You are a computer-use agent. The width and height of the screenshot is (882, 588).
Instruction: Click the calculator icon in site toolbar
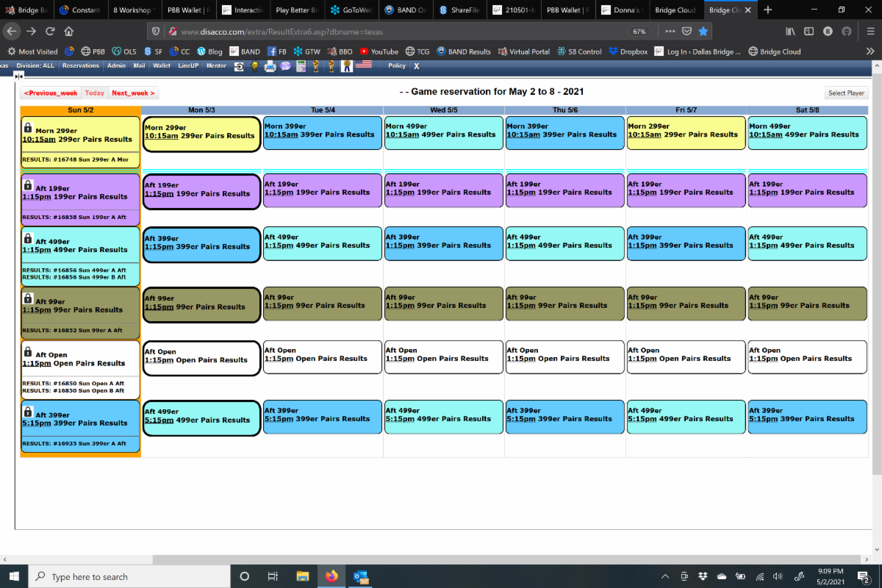click(x=301, y=66)
